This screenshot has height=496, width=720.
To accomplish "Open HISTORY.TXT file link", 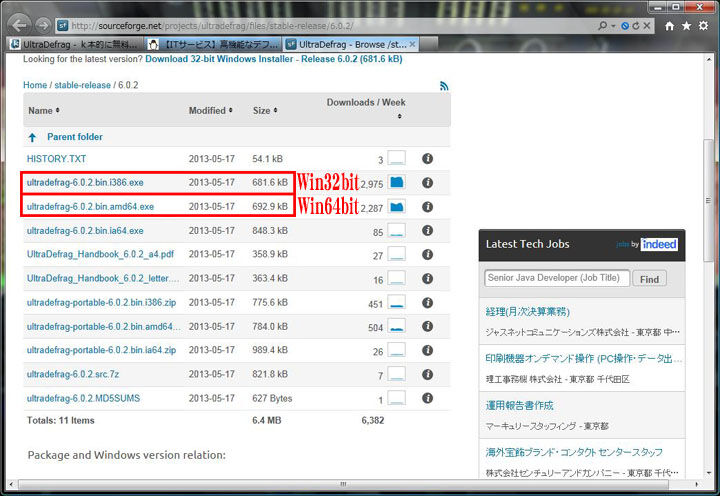I will tap(56, 159).
